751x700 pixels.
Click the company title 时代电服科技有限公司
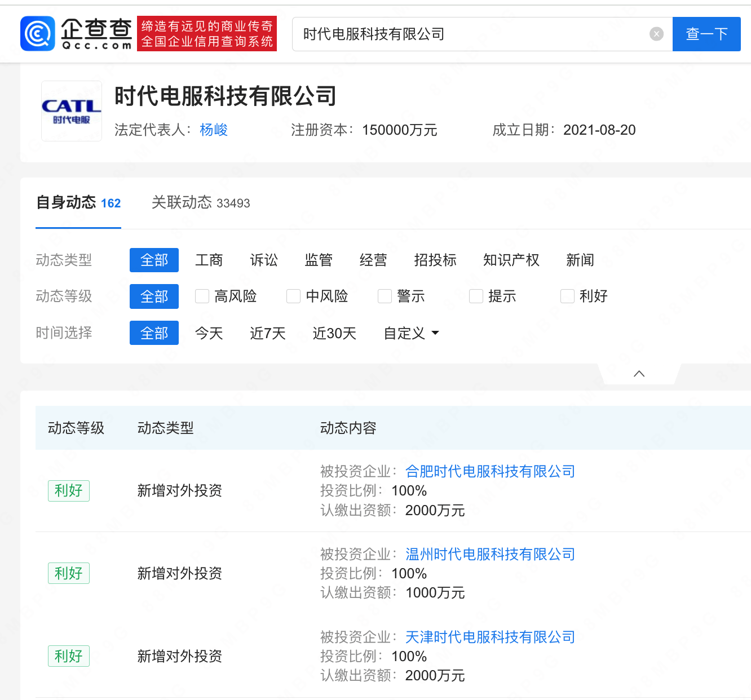226,96
